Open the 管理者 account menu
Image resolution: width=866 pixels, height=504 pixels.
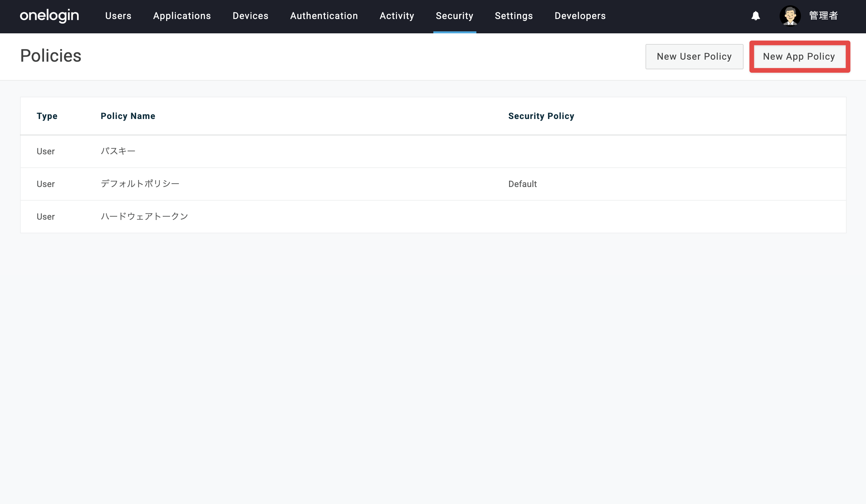(823, 16)
